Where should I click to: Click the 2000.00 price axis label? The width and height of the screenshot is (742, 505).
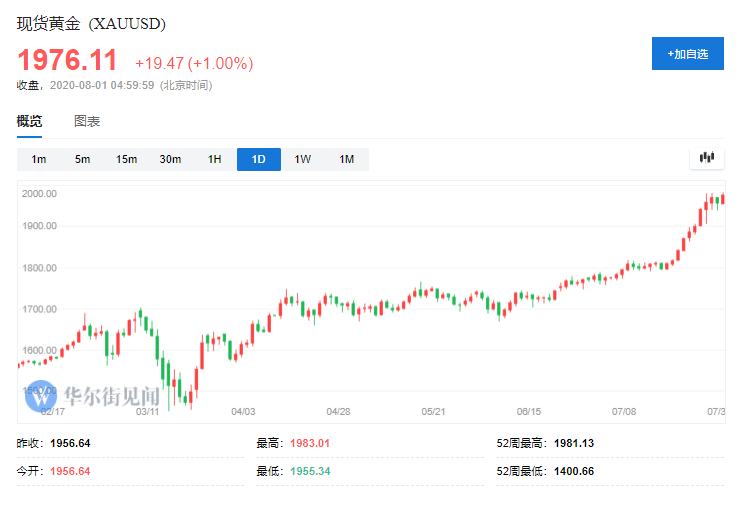click(39, 194)
